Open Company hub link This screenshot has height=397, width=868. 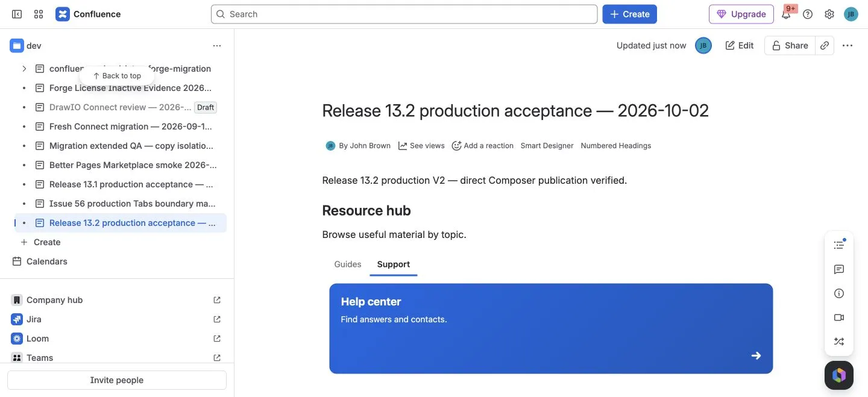coord(54,300)
